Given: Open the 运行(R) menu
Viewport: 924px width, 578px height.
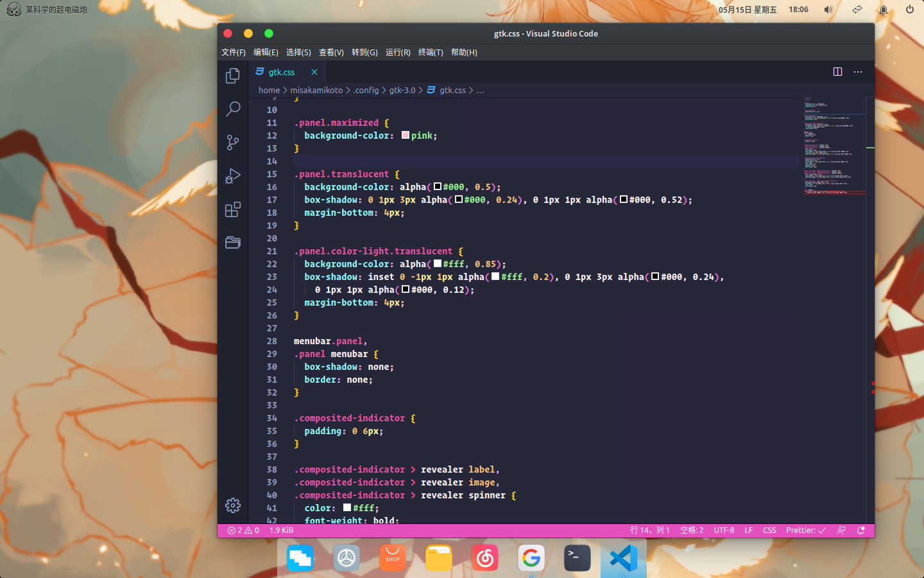Looking at the screenshot, I should (398, 53).
